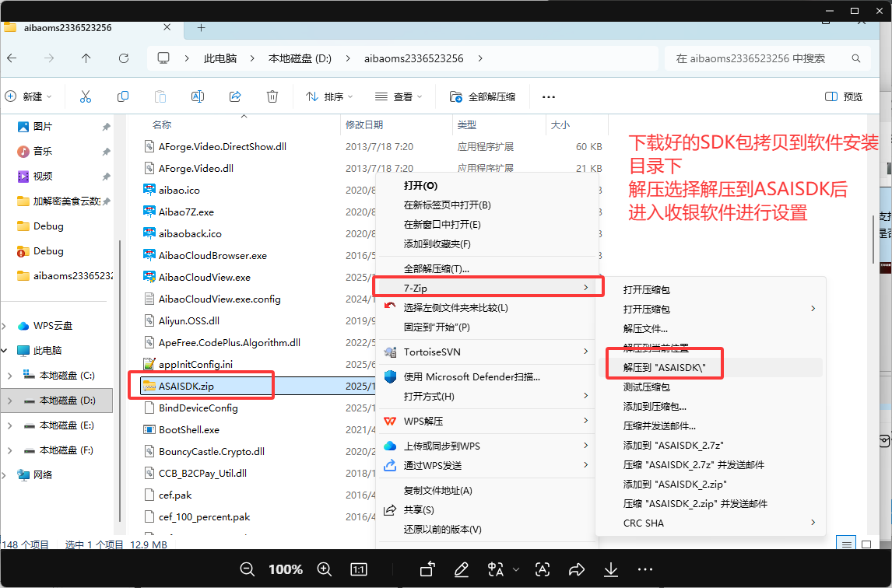Switch to details view toggle at bottom right
This screenshot has width=892, height=588.
coord(846,544)
